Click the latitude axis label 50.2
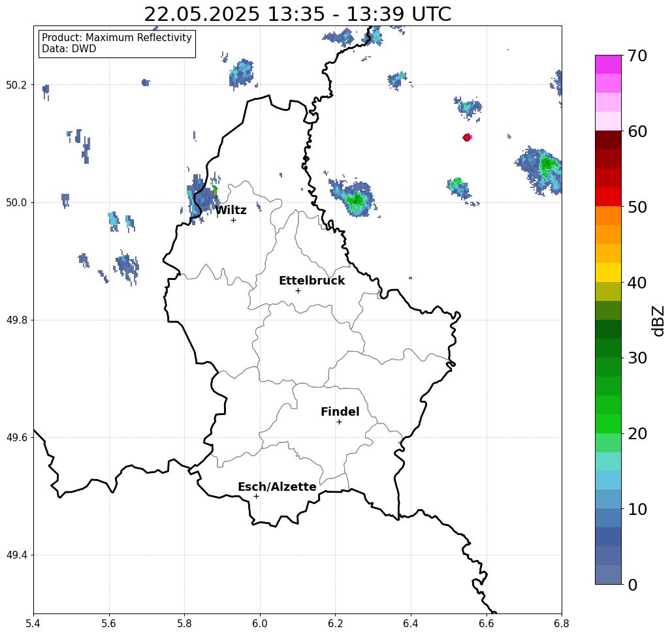 pyautogui.click(x=16, y=85)
